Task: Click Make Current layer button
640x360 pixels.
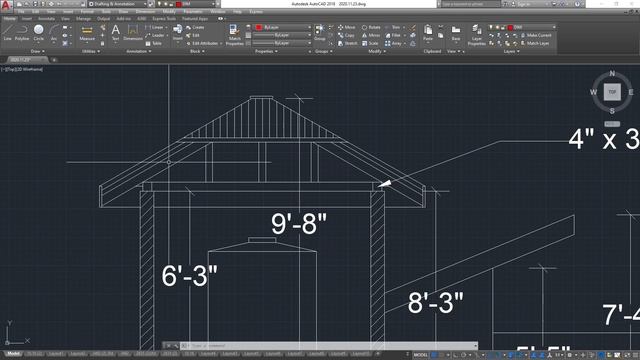Action: [536, 36]
